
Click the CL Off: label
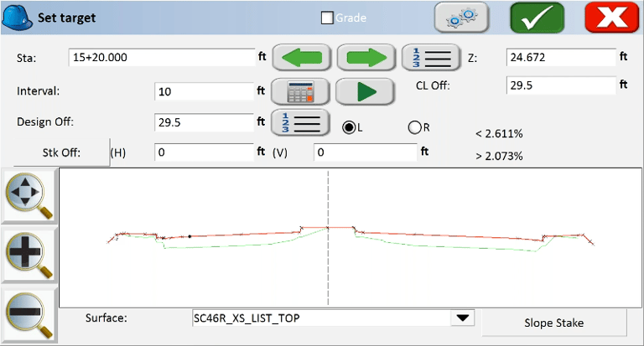[433, 85]
